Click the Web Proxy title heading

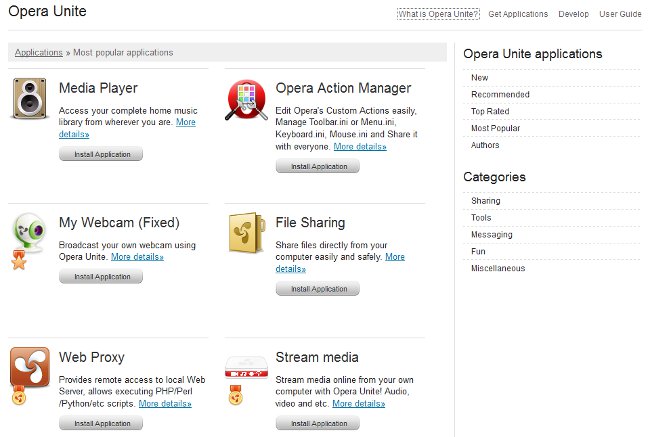[x=92, y=357]
